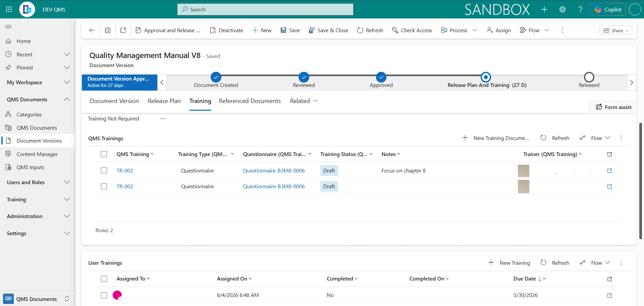Select the Released stage marker
This screenshot has height=306, width=644.
pos(589,78)
